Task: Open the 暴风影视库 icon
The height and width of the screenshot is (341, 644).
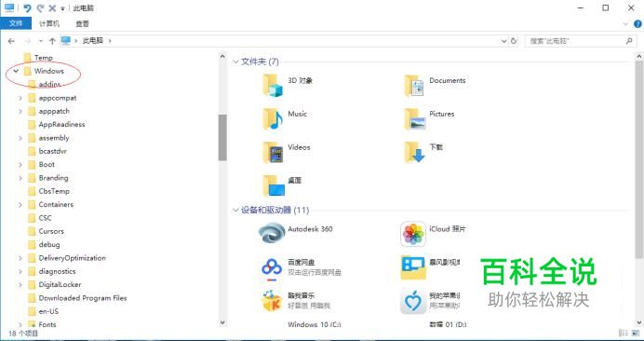Action: pyautogui.click(x=413, y=267)
